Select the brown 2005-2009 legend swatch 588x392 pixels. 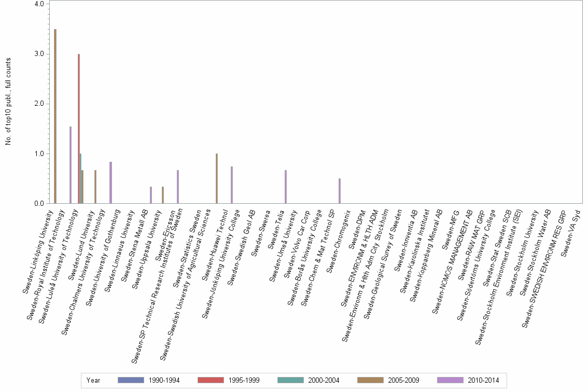click(x=369, y=380)
